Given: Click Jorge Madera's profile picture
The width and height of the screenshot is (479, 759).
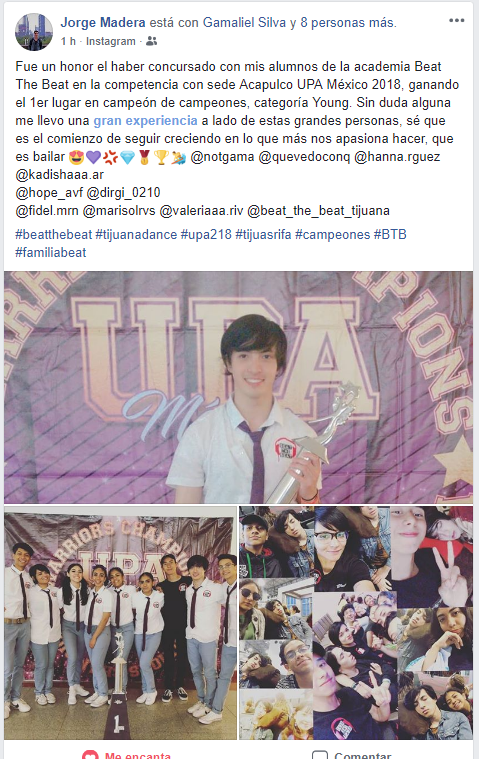Looking at the screenshot, I should click(34, 32).
